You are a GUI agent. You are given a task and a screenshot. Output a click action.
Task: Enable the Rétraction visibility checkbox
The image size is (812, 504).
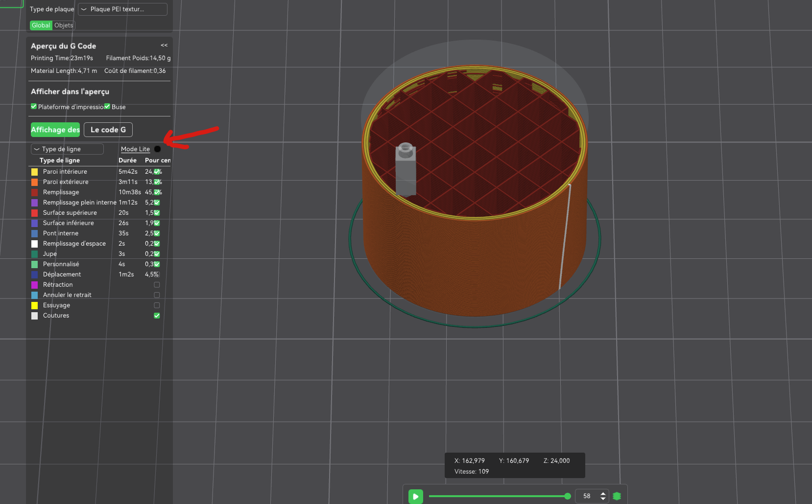(x=157, y=285)
